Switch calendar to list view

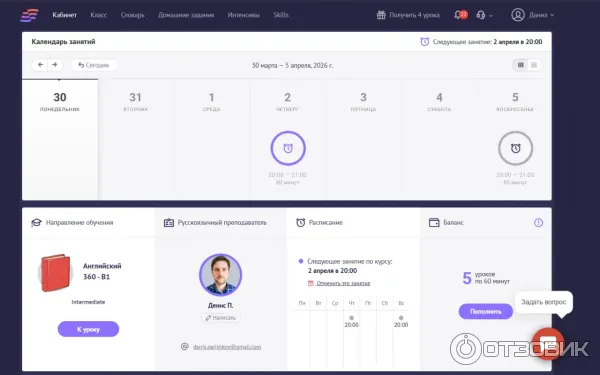coord(534,65)
